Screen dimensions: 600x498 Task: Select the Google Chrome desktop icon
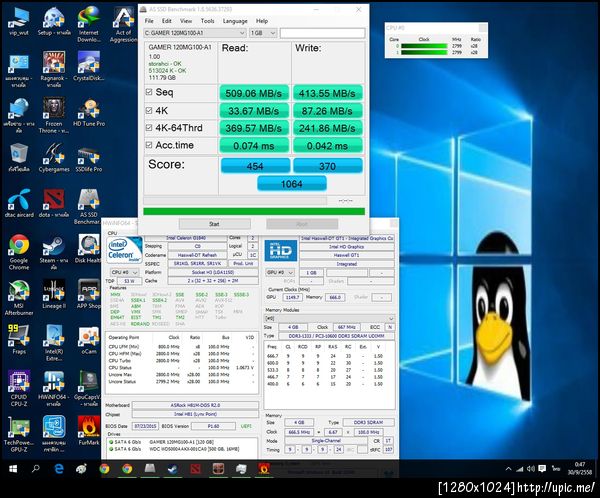(19, 252)
